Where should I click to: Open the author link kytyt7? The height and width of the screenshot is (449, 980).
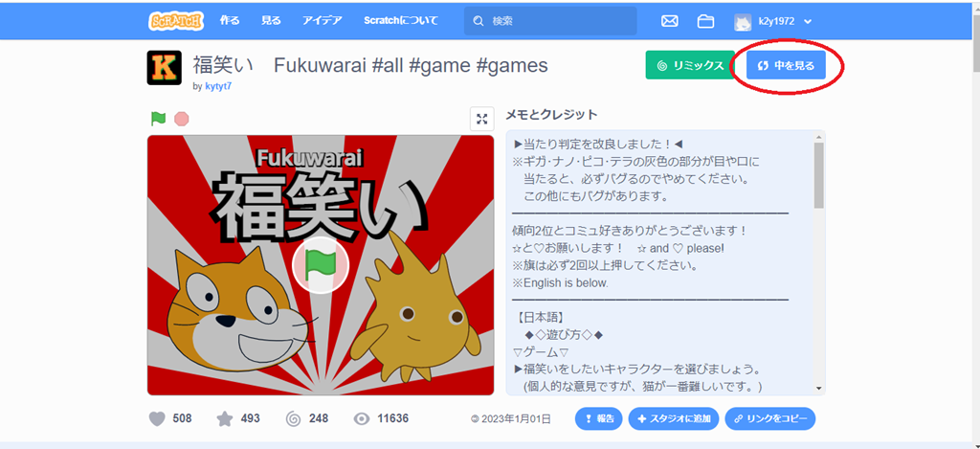[218, 86]
